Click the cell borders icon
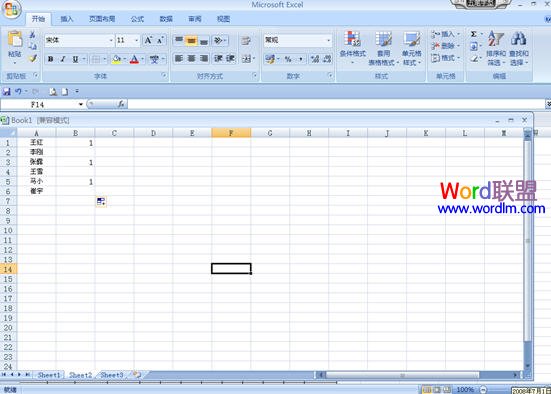551x394 pixels. pos(96,59)
